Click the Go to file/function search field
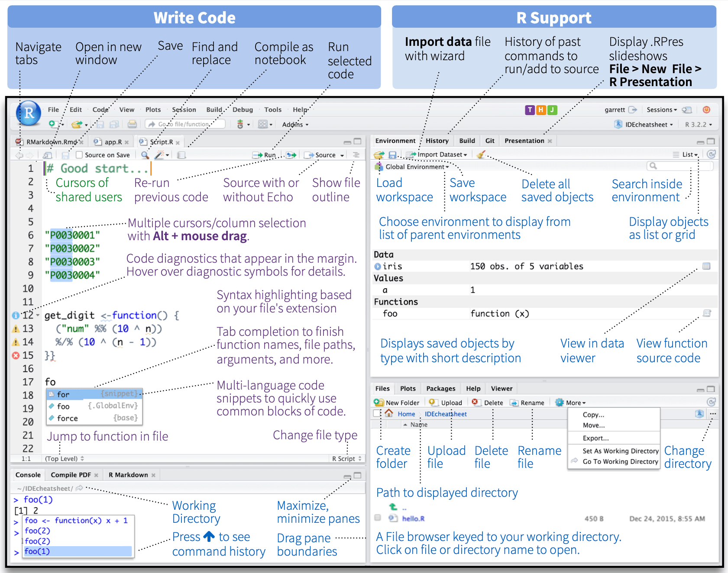The height and width of the screenshot is (573, 728). pos(186,124)
